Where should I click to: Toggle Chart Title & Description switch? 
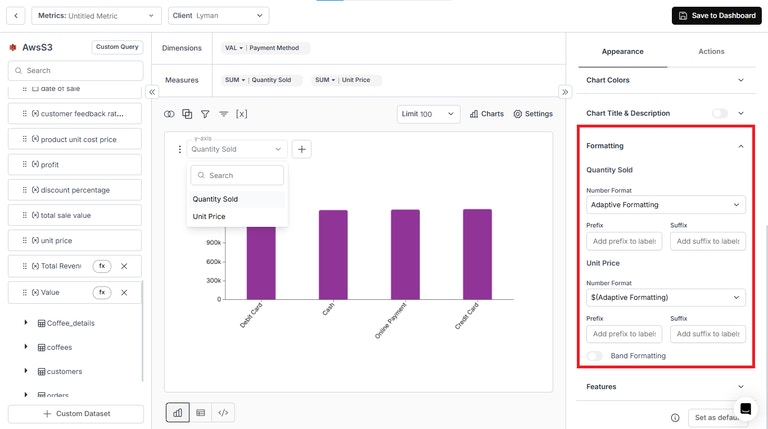[720, 113]
